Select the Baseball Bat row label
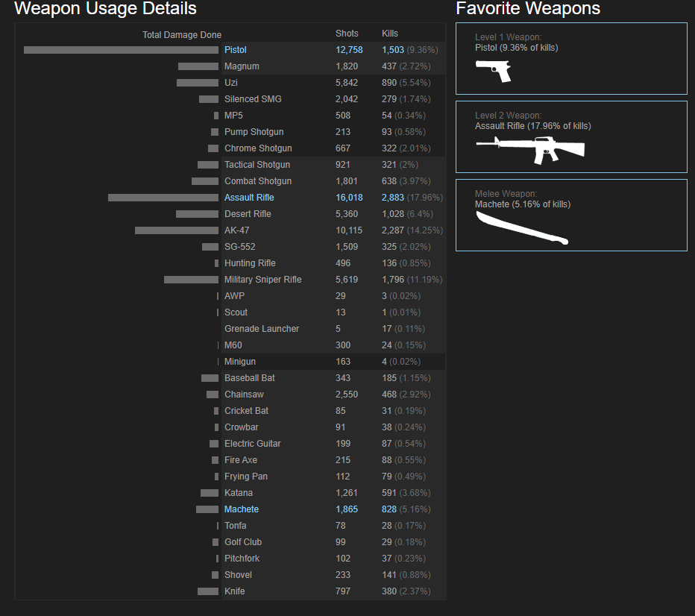Screen dimensions: 695x616 250,377
